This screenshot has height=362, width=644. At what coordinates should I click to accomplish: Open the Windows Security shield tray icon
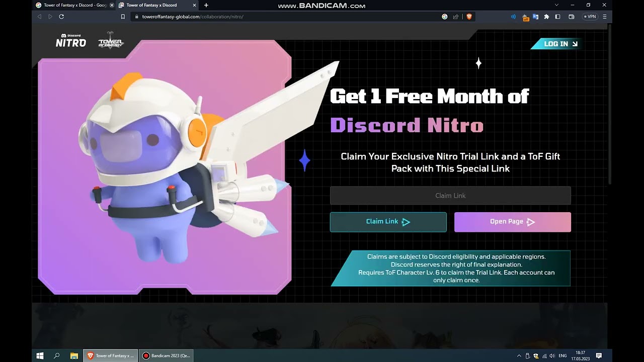click(x=536, y=355)
